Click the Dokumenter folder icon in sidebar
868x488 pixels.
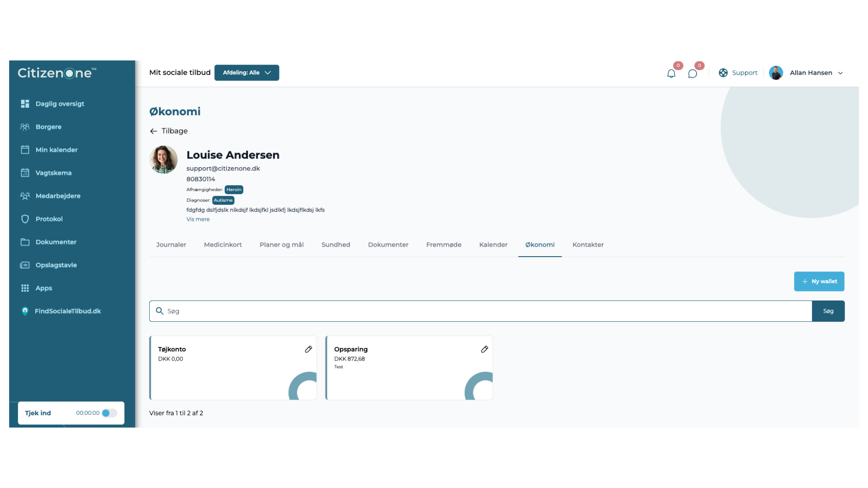coord(25,242)
